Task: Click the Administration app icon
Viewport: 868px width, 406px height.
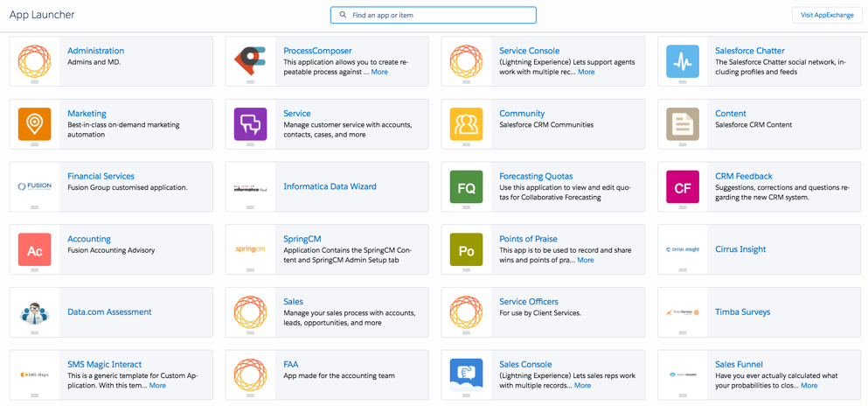Action: [34, 61]
